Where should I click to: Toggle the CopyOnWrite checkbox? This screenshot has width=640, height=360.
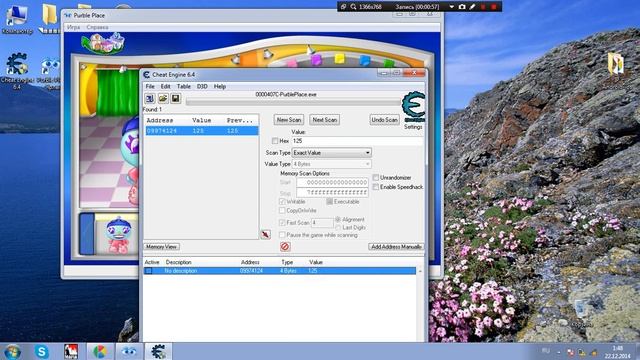click(x=282, y=211)
